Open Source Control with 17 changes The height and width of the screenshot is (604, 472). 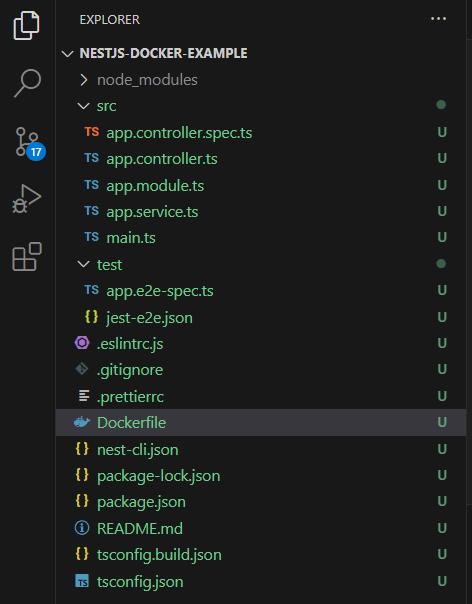[x=30, y=143]
